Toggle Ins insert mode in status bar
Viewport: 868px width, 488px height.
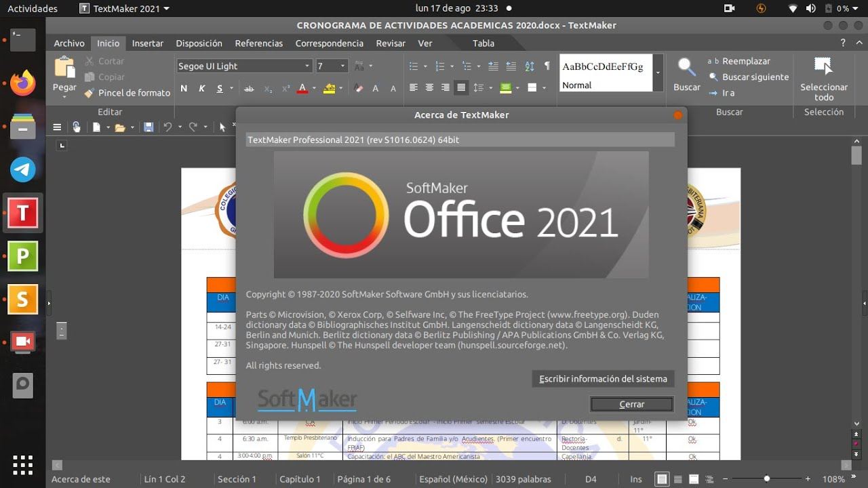point(635,479)
